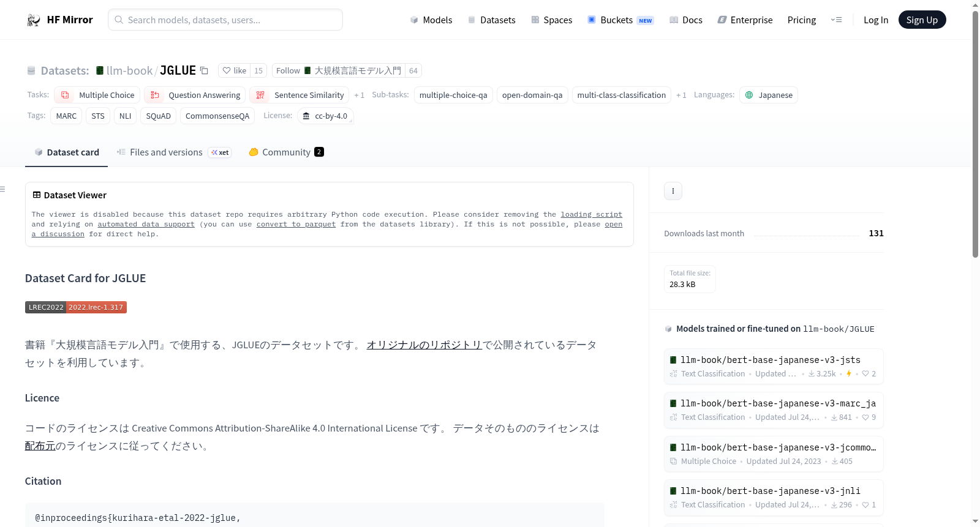The height and width of the screenshot is (527, 980).
Task: Click the Citation heading
Action: click(43, 481)
